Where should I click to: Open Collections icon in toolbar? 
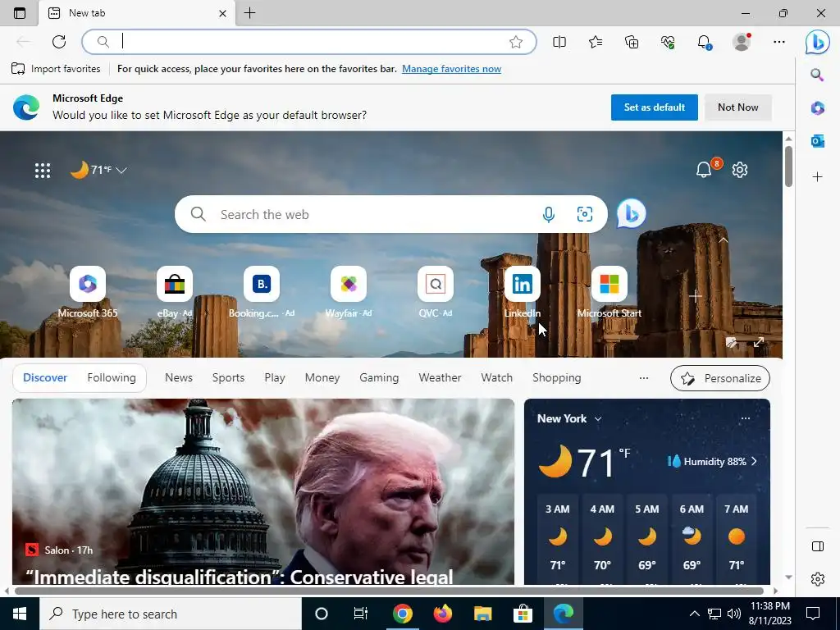pyautogui.click(x=632, y=42)
